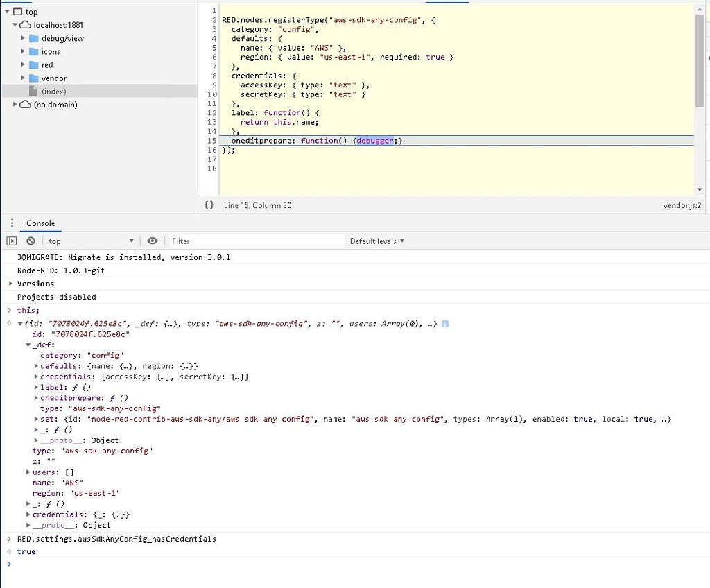Open vendor.js:2 via the link

point(683,205)
